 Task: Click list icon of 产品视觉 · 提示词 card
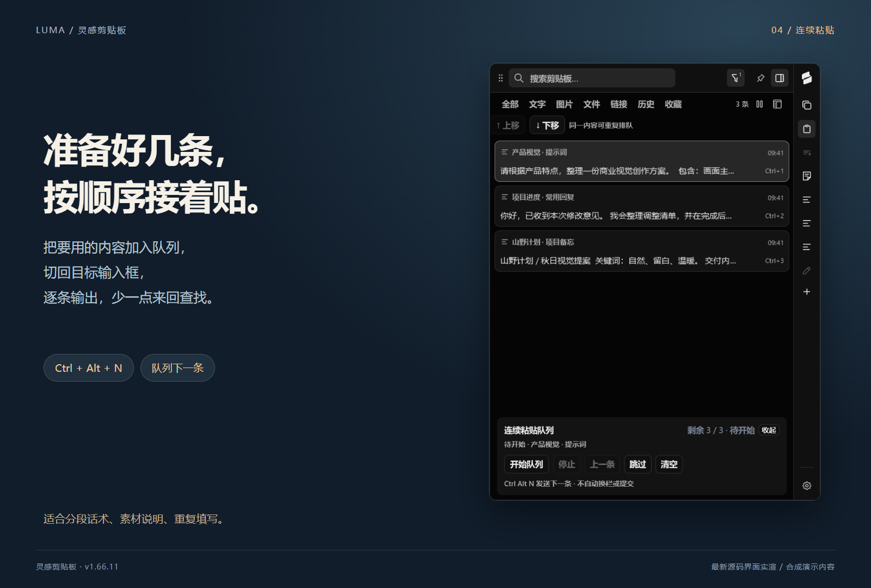(505, 152)
